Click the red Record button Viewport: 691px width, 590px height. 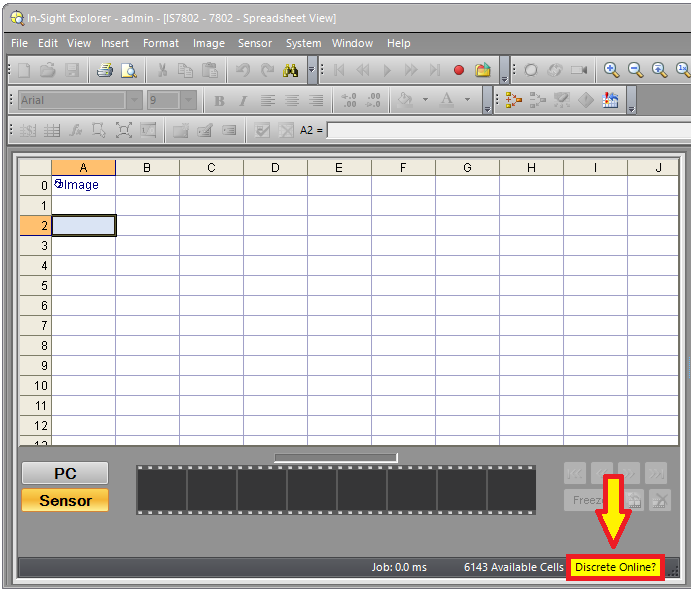(x=459, y=70)
